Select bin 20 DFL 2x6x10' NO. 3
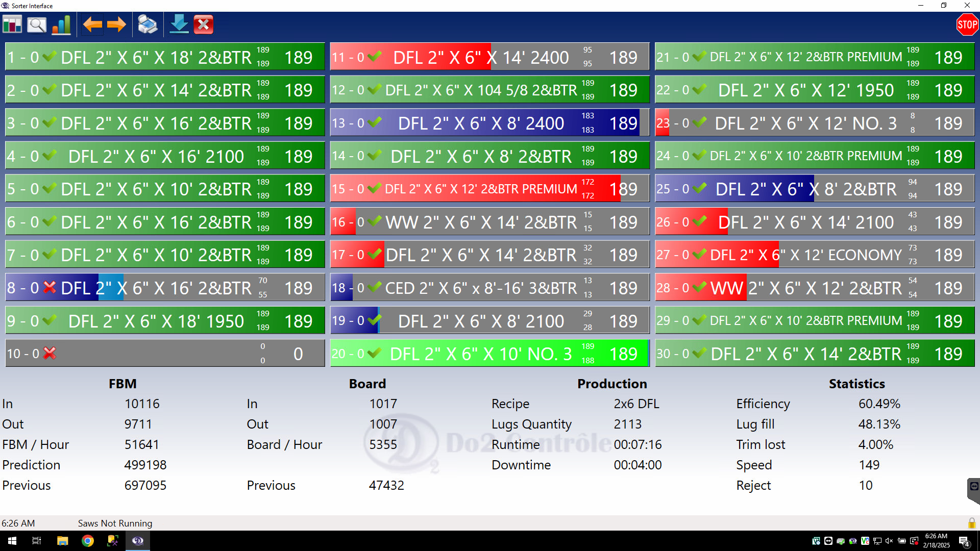Image resolution: width=980 pixels, height=551 pixels. coord(481,354)
